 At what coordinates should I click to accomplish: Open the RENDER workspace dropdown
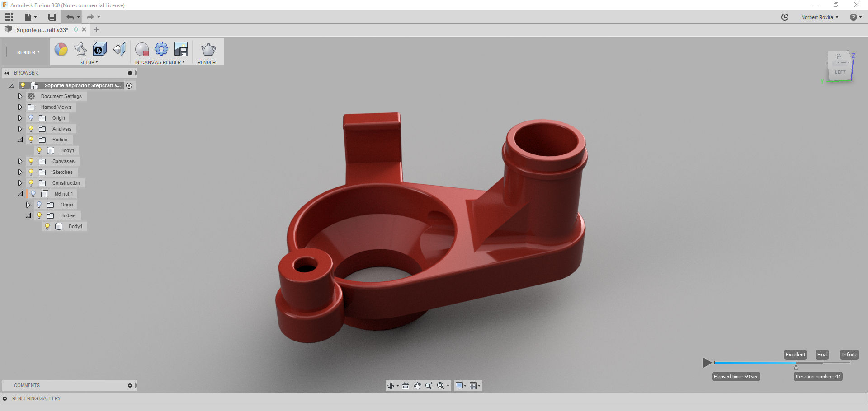pyautogui.click(x=28, y=52)
